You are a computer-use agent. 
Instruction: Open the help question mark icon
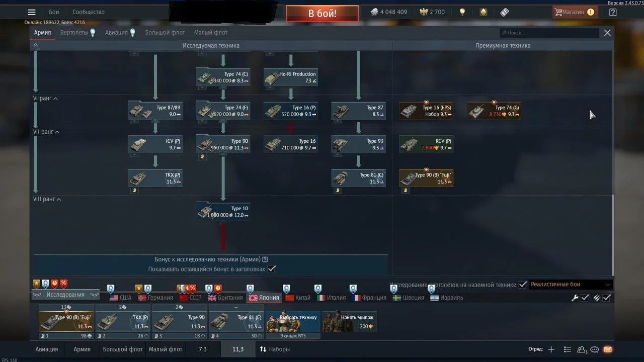[612, 12]
